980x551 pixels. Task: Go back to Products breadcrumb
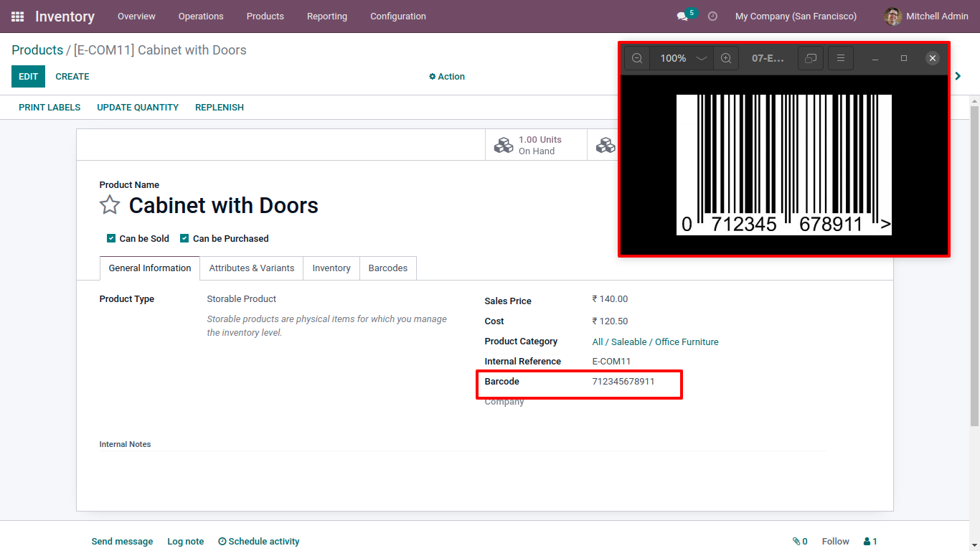[x=37, y=50]
